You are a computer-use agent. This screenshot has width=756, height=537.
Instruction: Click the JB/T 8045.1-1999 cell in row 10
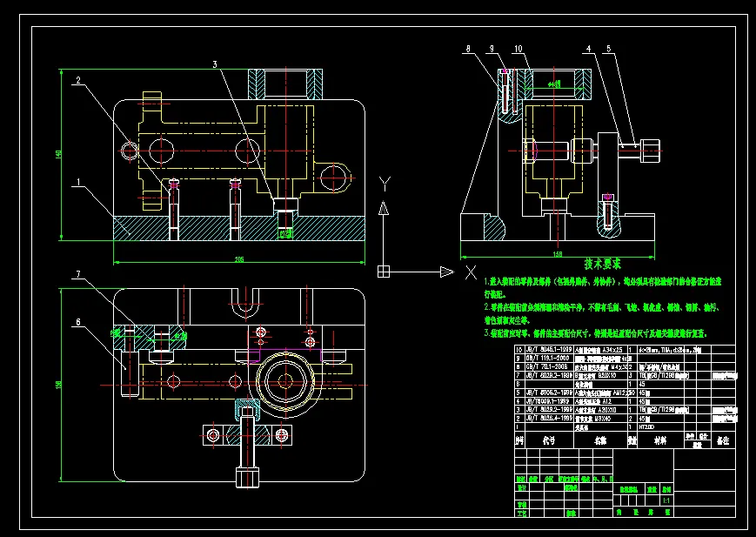point(548,349)
